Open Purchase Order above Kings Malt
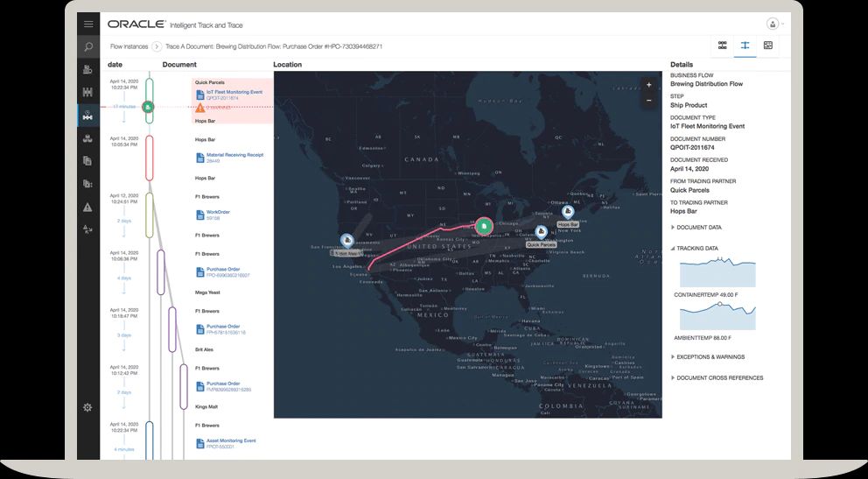 pyautogui.click(x=223, y=384)
